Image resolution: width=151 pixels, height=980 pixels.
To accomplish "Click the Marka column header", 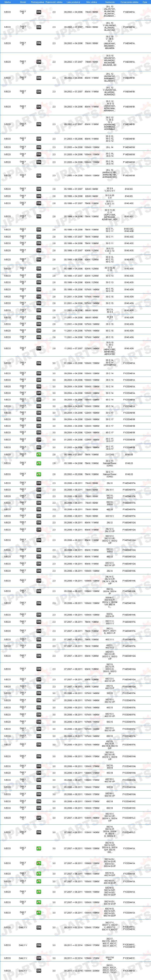I will (x=8, y=2).
